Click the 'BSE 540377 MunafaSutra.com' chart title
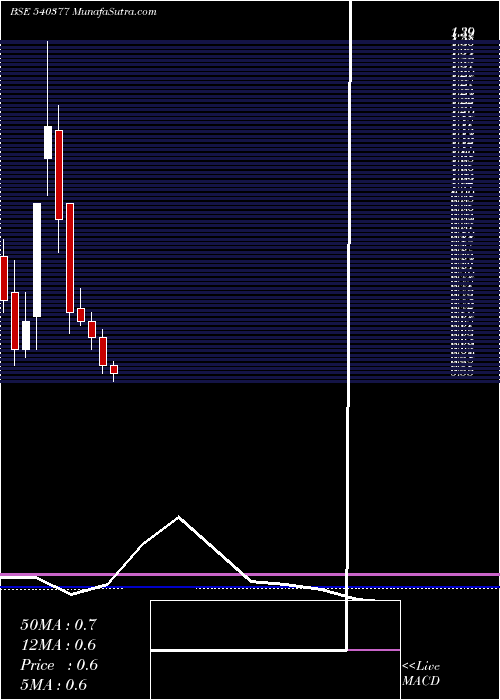500x700 pixels. [83, 12]
